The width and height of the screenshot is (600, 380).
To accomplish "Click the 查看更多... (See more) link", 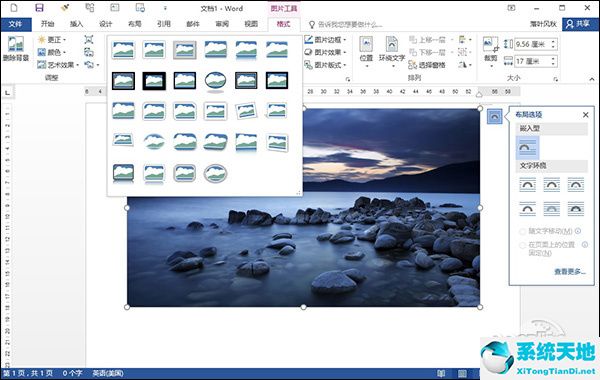I will pos(570,272).
